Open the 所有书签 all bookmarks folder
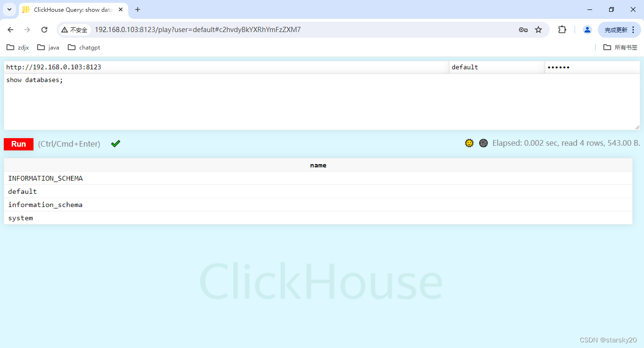 [x=620, y=47]
